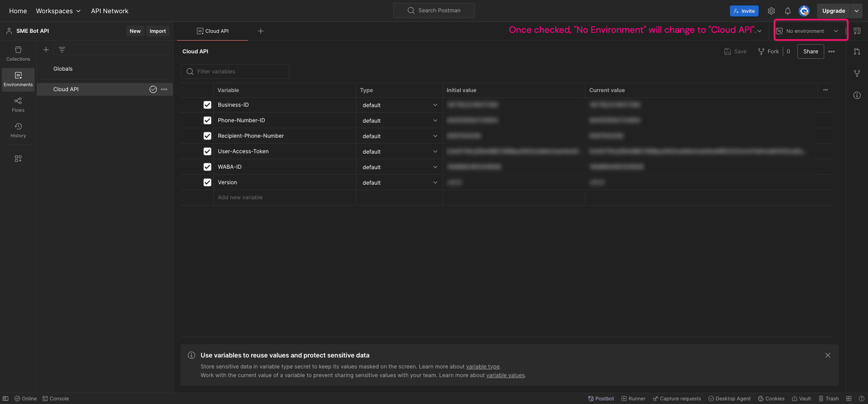The image size is (868, 404).
Task: Open the No environment selector dropdown
Action: tap(807, 31)
